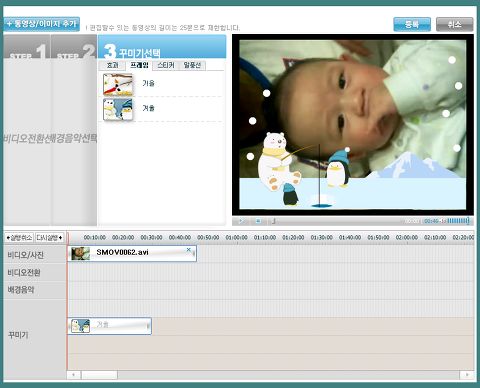Click the timeline horizontal scrollbar thumb
Viewport: 480px width, 388px height.
click(x=99, y=375)
